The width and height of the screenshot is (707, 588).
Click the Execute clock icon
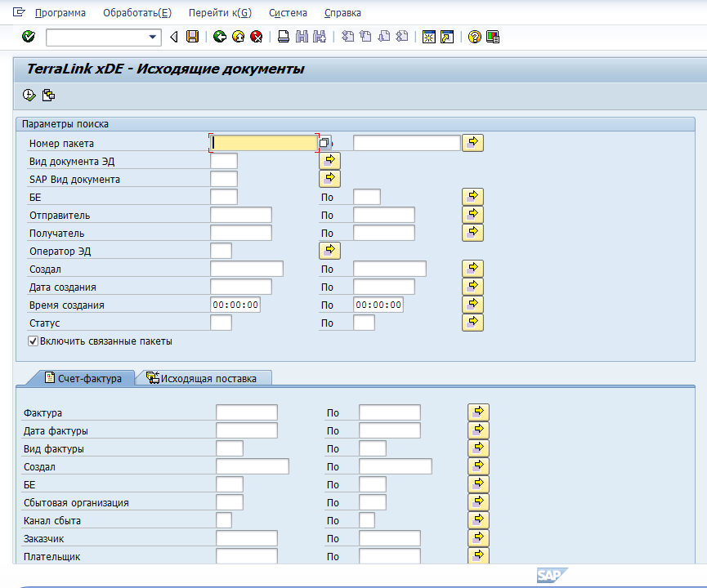pos(29,95)
